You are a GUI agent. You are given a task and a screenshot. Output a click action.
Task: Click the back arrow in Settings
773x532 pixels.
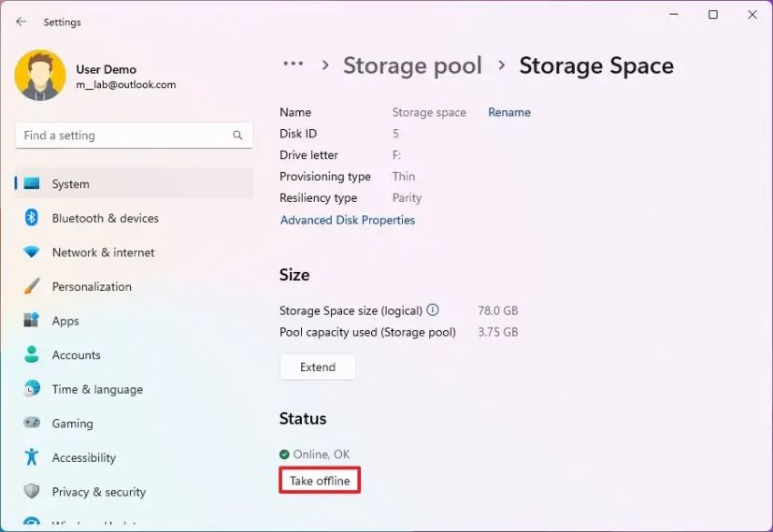[x=21, y=22]
